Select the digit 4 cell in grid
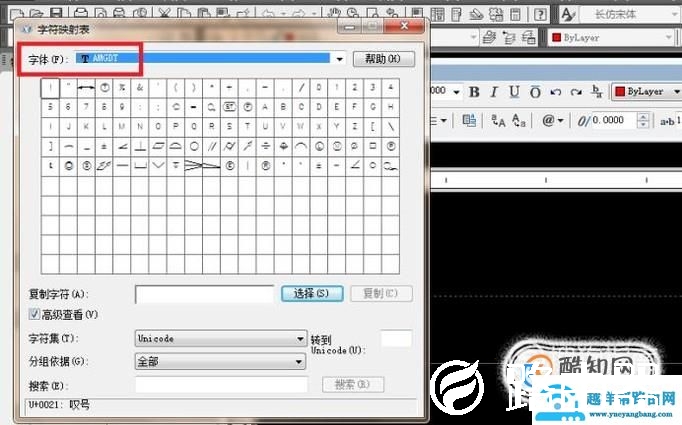The height and width of the screenshot is (425, 682). click(x=391, y=88)
